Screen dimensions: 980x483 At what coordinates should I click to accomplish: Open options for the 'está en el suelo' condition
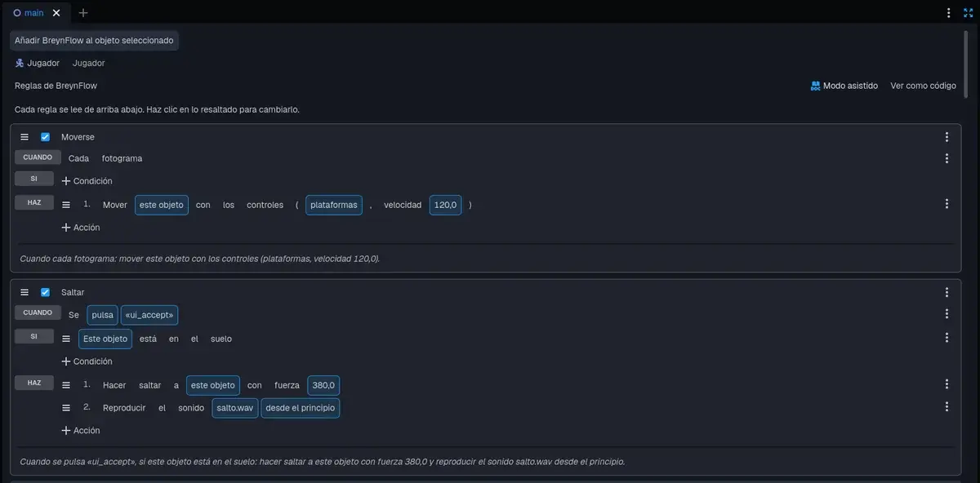(947, 338)
